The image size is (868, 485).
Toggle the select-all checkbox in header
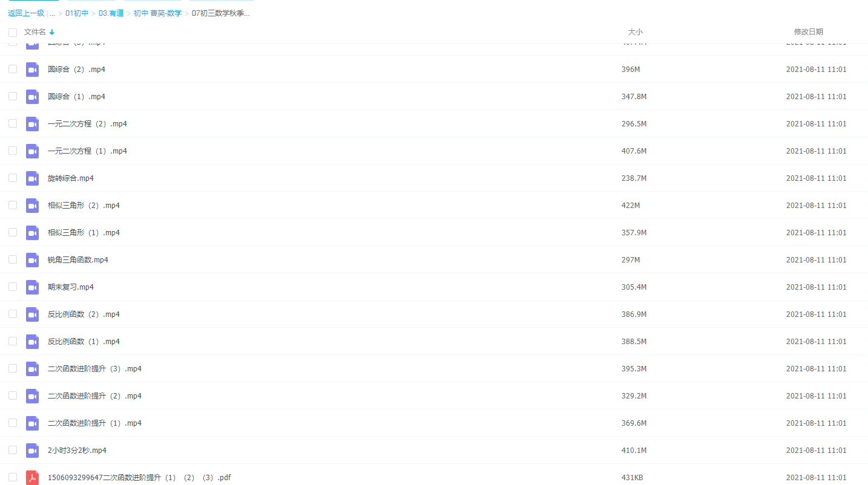pos(13,32)
